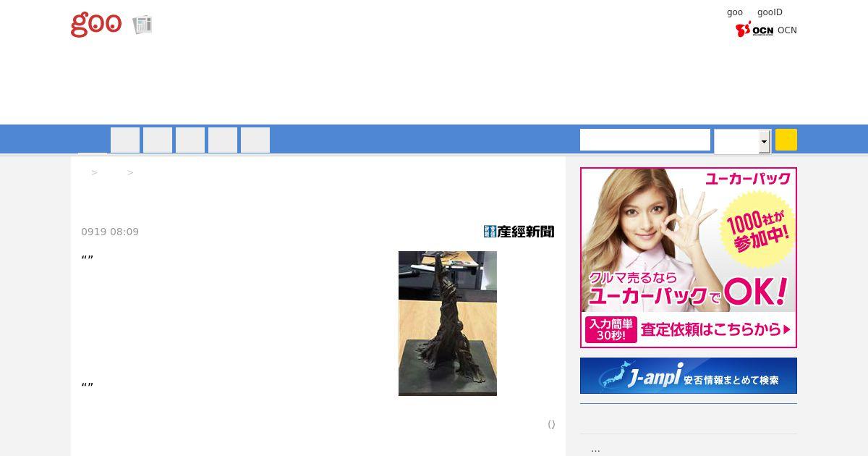The height and width of the screenshot is (456, 868).
Task: Enlarge the bronze sculpture article photo
Action: tap(448, 324)
